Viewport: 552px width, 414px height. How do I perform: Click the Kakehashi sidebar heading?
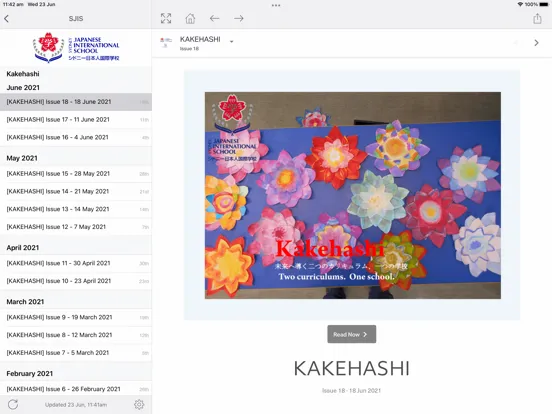pos(23,74)
